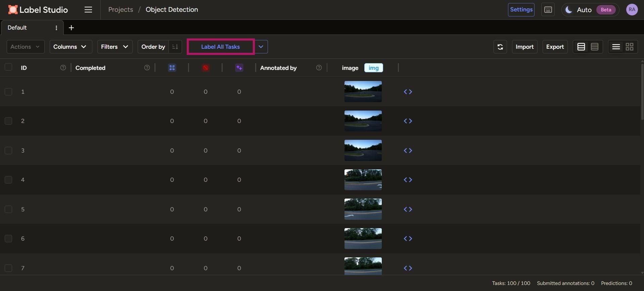
Task: Click the Label Studio logo
Action: click(x=38, y=10)
